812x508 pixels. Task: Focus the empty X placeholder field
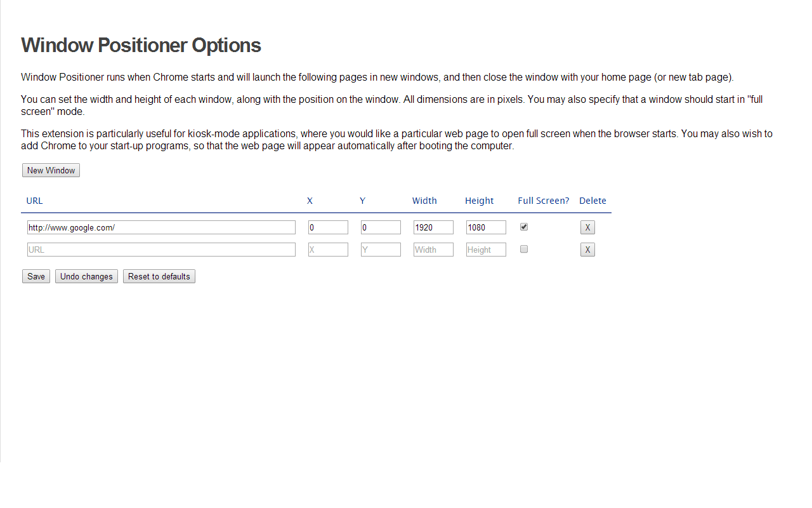328,250
